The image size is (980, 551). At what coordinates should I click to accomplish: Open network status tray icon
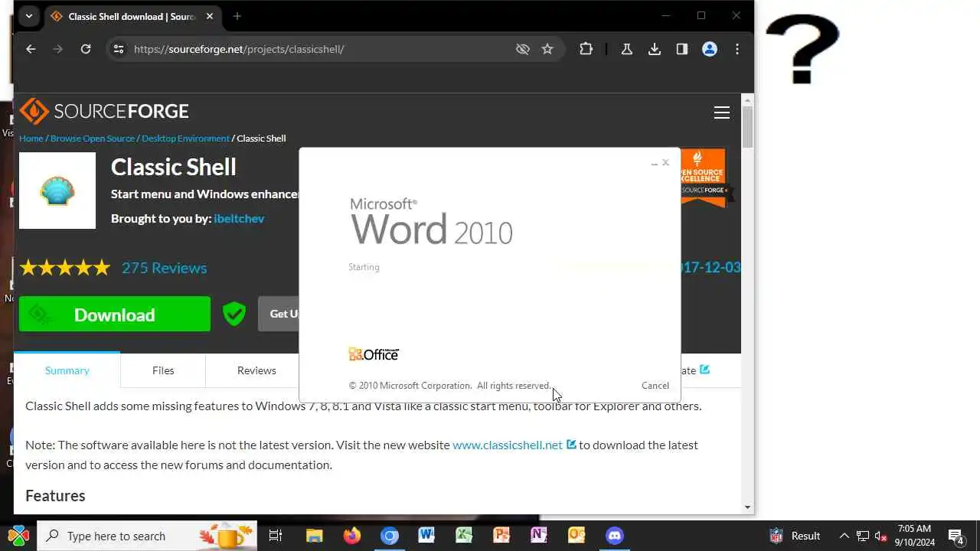coord(863,536)
